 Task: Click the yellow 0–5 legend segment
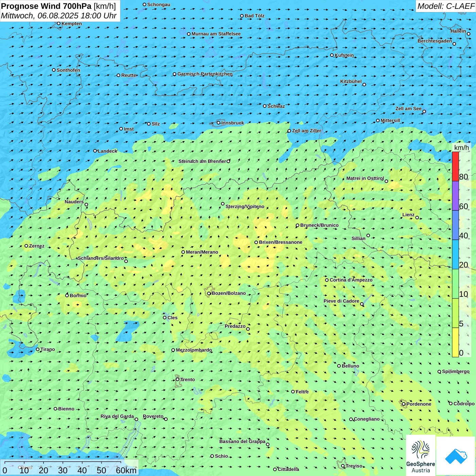click(455, 342)
